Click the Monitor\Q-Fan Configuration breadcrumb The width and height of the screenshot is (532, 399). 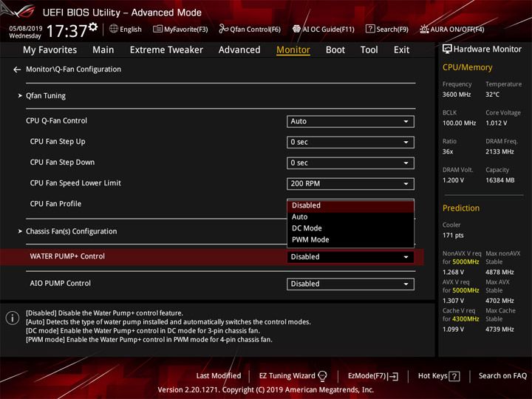tap(73, 69)
